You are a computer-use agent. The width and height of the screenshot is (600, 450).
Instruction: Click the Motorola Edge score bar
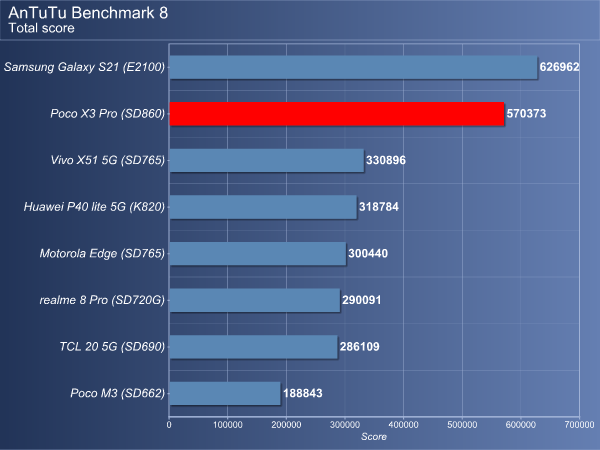pyautogui.click(x=258, y=254)
